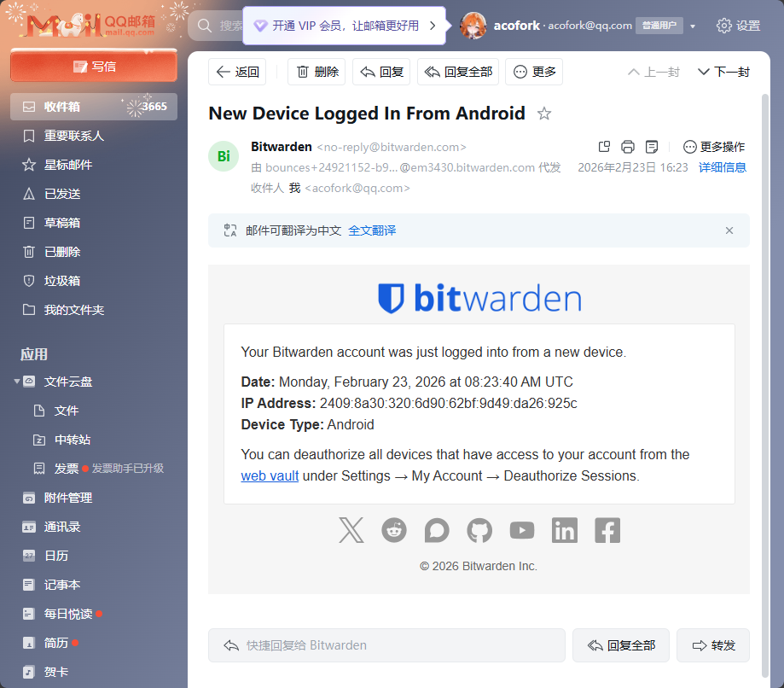Open email in new window icon

[x=604, y=147]
